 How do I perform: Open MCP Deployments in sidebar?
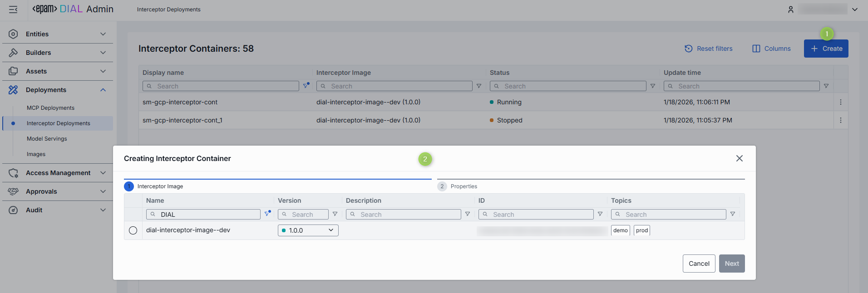(50, 108)
